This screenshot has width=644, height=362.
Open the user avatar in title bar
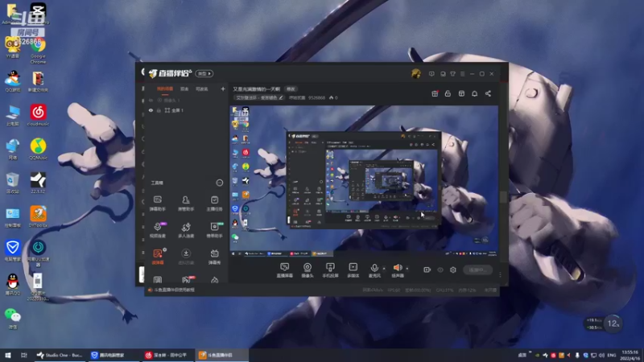(x=416, y=74)
